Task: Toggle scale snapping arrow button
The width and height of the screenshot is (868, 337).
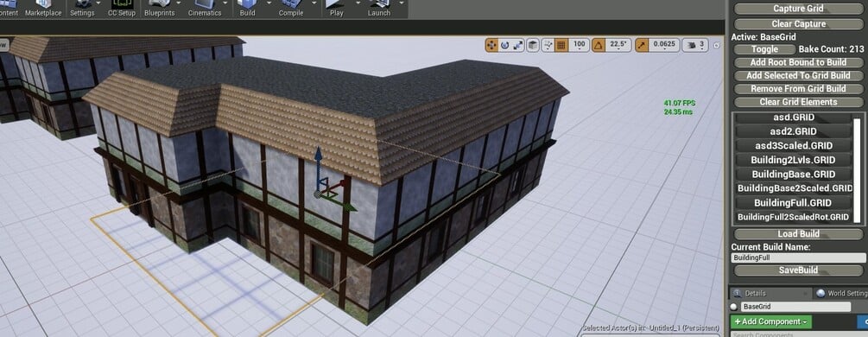Action: click(642, 45)
